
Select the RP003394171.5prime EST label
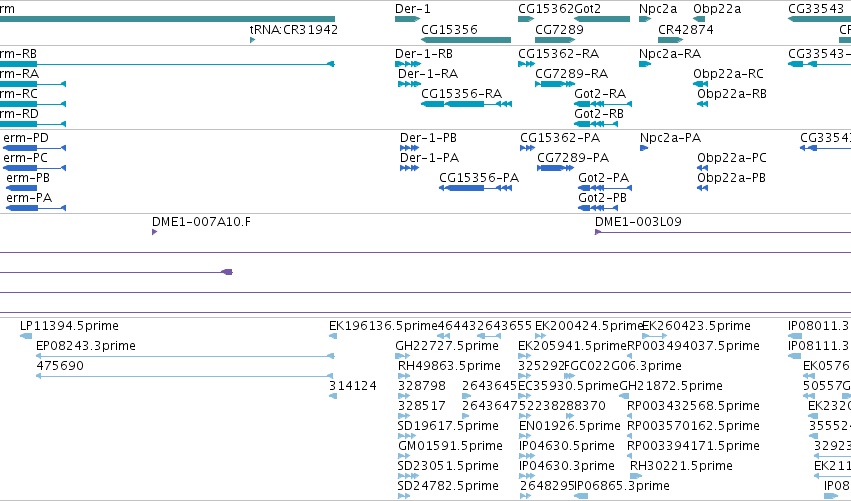tap(693, 446)
